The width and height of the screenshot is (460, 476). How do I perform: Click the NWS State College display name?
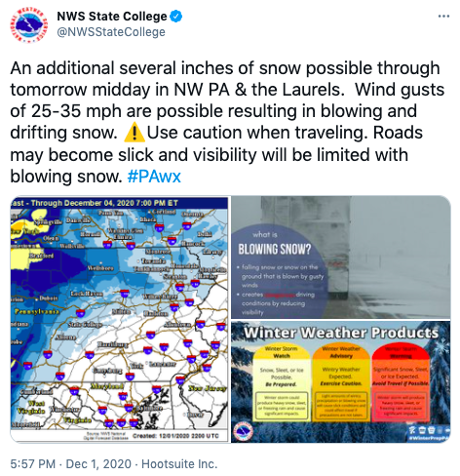[112, 17]
